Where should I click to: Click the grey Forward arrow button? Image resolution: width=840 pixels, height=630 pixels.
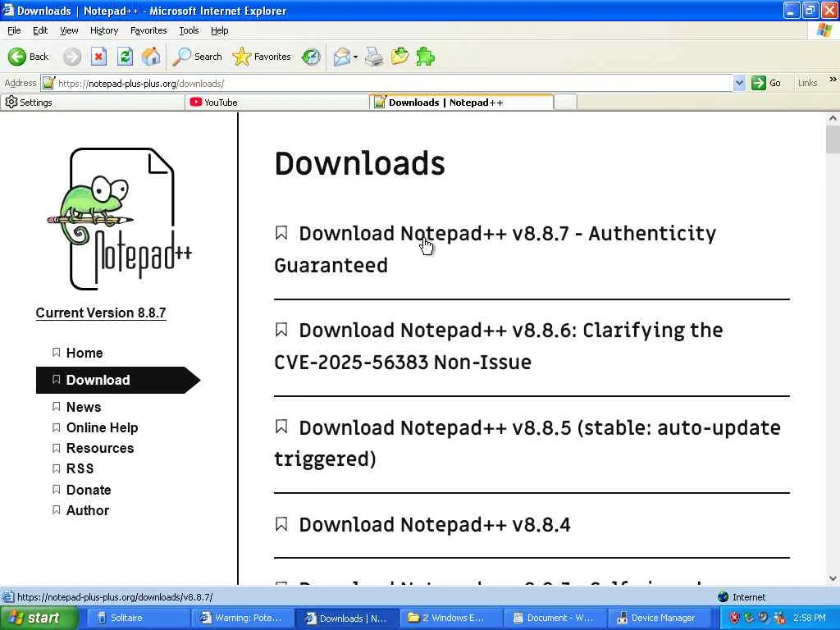[72, 57]
